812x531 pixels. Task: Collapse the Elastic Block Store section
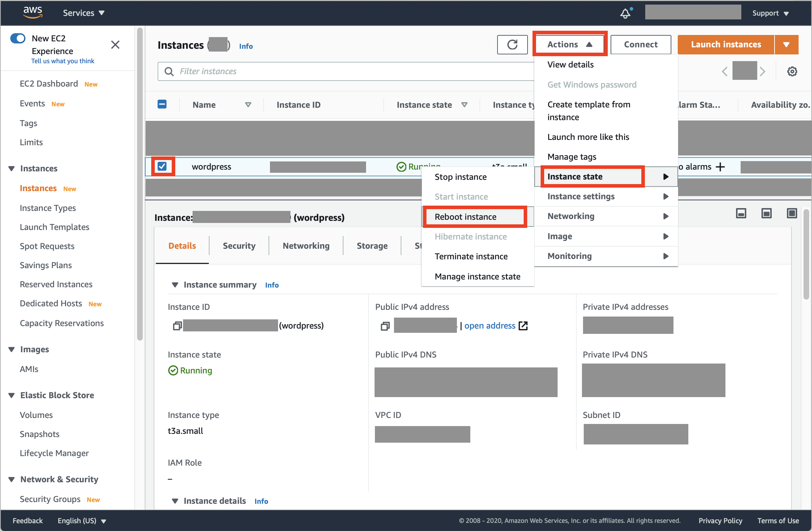coord(12,395)
